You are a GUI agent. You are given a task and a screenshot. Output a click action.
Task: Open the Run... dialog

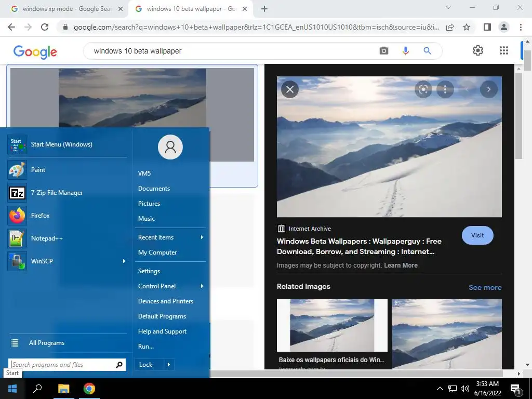146,347
